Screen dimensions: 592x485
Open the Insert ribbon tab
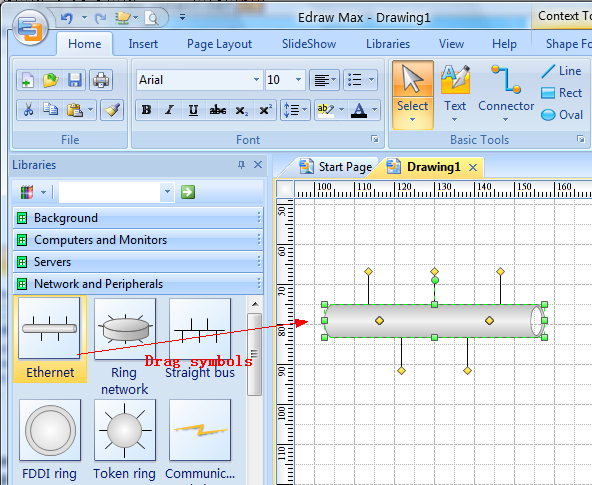[143, 44]
